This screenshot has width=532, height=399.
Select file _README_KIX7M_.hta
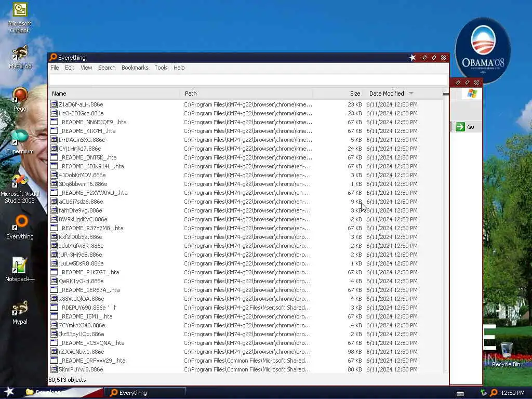87,130
